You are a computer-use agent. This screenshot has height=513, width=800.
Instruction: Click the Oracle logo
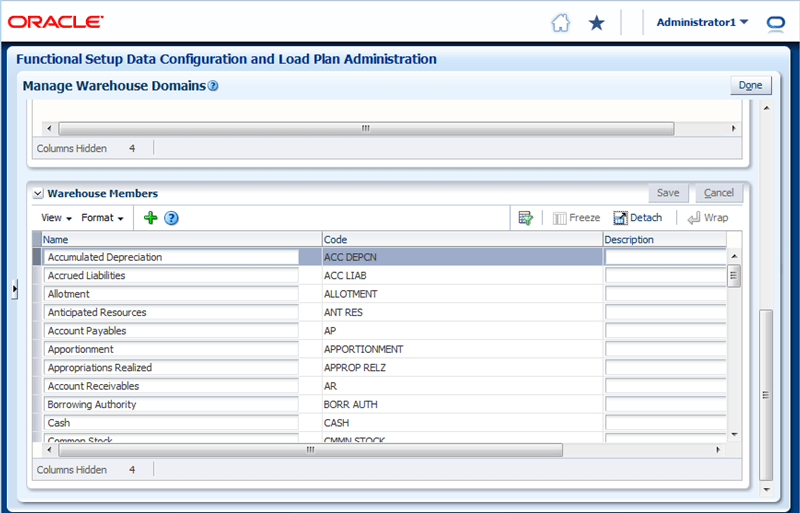[56, 22]
